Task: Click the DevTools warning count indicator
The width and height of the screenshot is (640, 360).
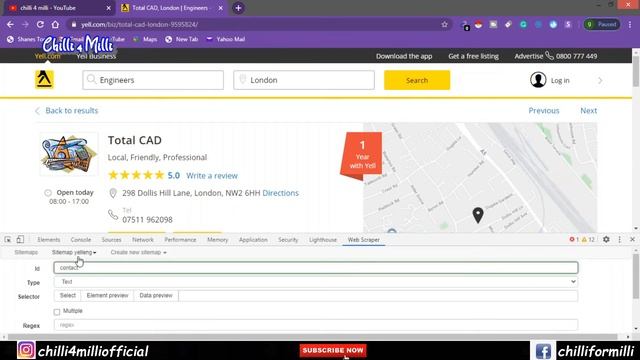Action: [x=588, y=240]
